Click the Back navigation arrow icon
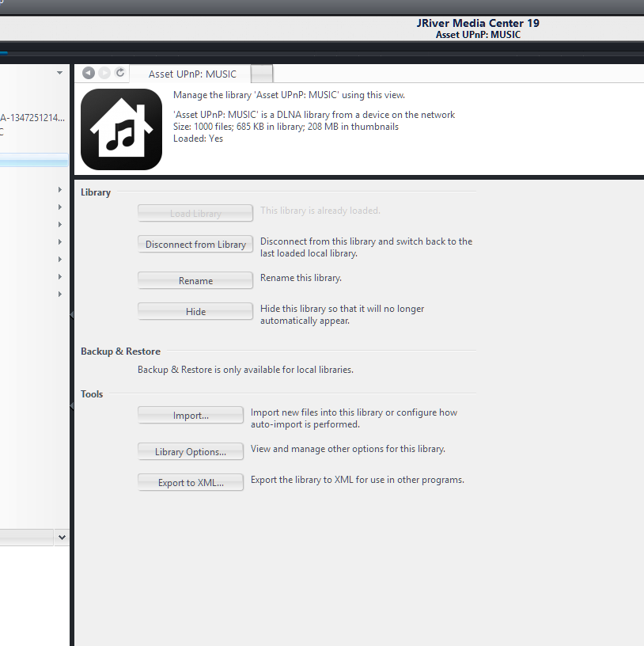The image size is (644, 646). point(89,73)
